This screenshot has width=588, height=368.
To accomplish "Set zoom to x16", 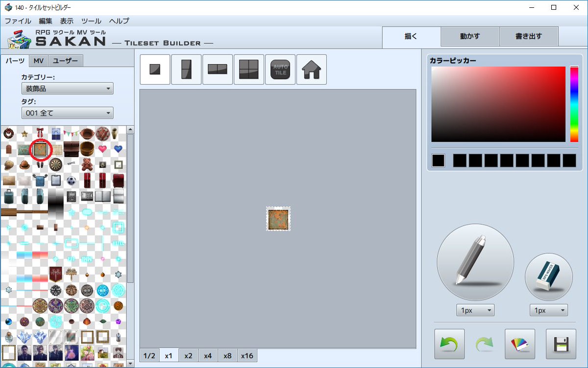I will click(x=247, y=356).
